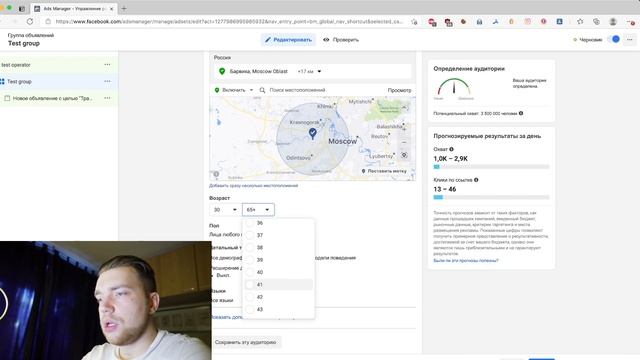The width and height of the screenshot is (640, 360).
Task: Click the green location pin for Барвиха
Action: point(222,71)
